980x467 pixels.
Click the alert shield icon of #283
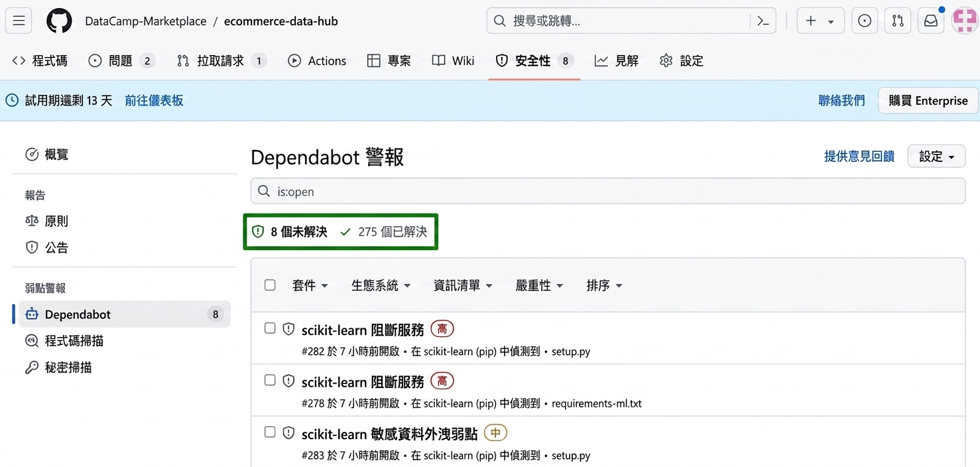point(288,433)
